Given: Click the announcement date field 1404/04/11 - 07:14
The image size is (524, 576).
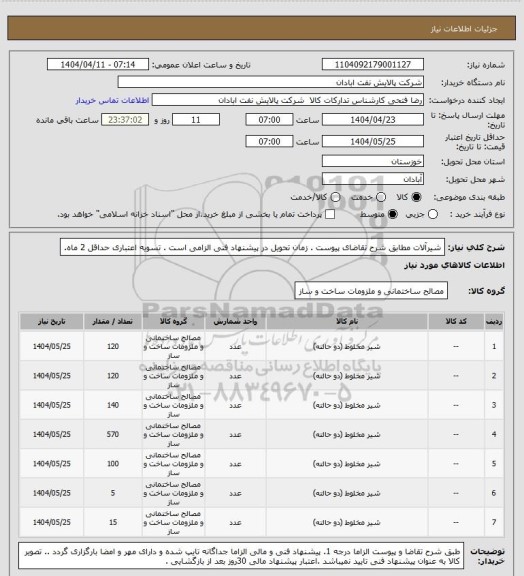Looking at the screenshot, I should click(x=98, y=64).
